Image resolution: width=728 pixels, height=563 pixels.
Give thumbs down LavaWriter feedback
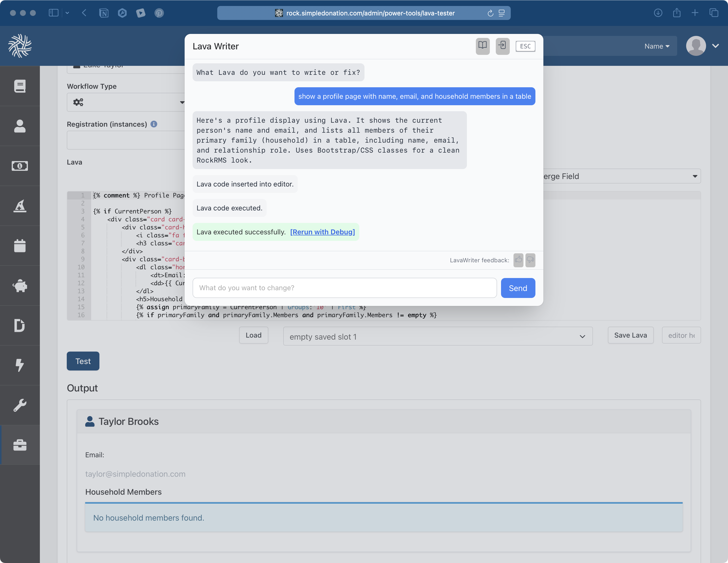(530, 260)
